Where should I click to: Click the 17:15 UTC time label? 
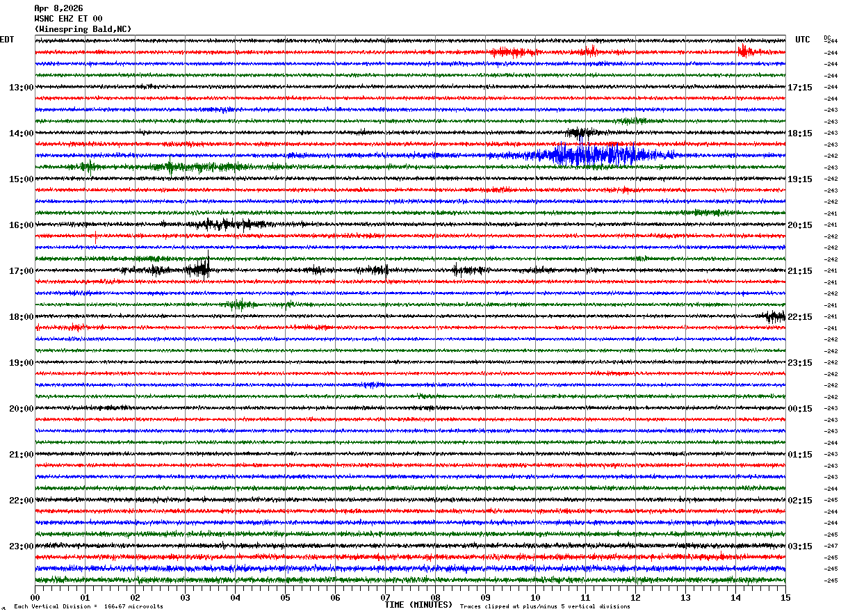pyautogui.click(x=800, y=88)
